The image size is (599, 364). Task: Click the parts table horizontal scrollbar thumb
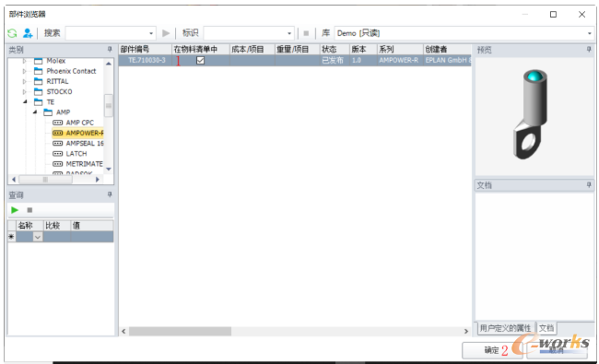[180, 331]
